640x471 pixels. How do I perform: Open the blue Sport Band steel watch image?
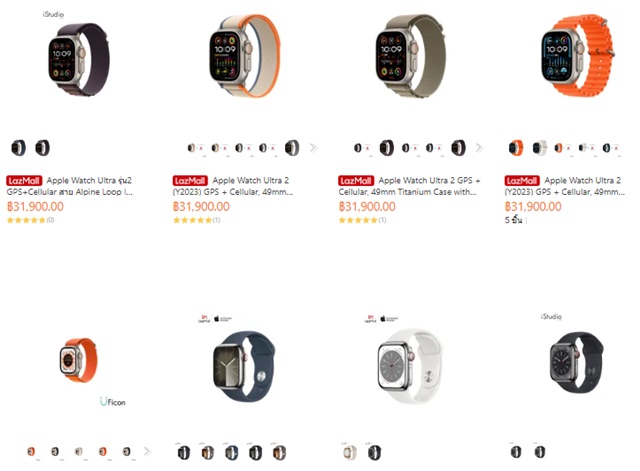[x=244, y=366]
